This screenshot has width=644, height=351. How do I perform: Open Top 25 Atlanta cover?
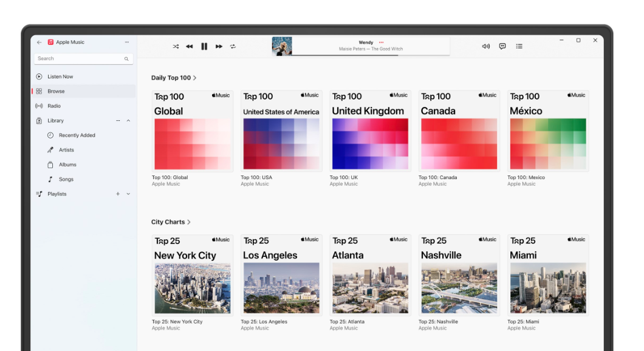[x=370, y=275]
